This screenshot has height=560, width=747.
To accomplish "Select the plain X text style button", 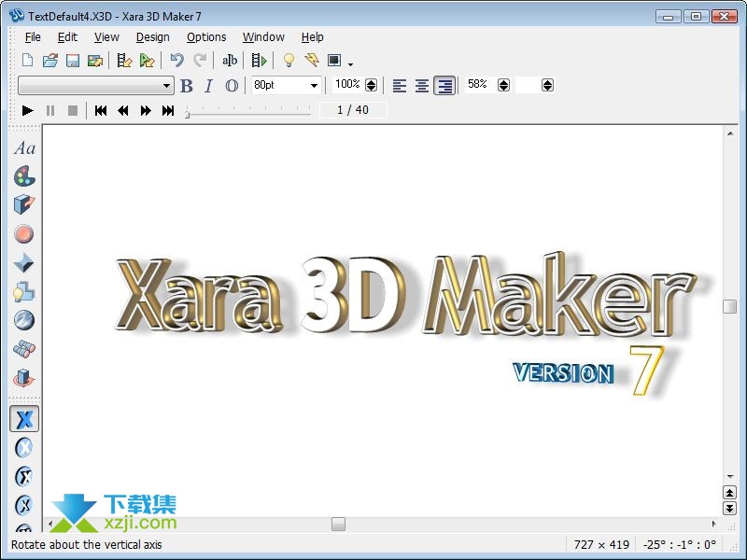I will pos(24,419).
